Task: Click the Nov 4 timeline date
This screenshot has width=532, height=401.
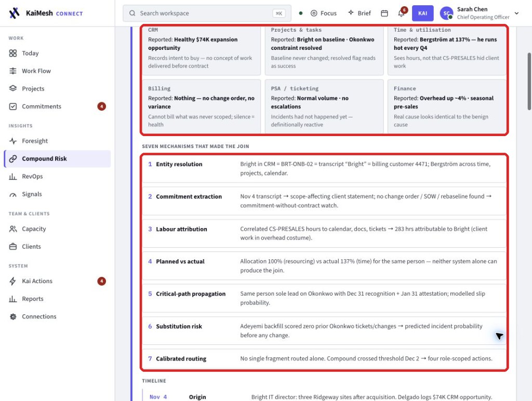Action: pos(158,397)
